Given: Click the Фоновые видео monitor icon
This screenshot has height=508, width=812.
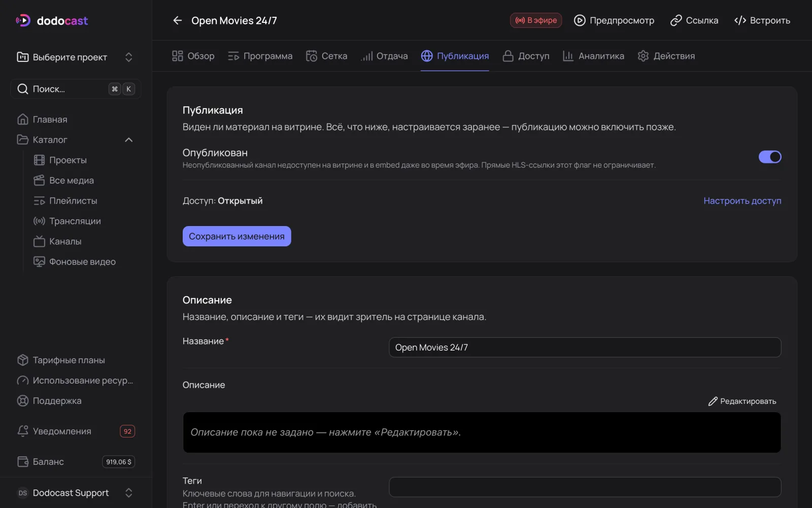Looking at the screenshot, I should [x=39, y=262].
